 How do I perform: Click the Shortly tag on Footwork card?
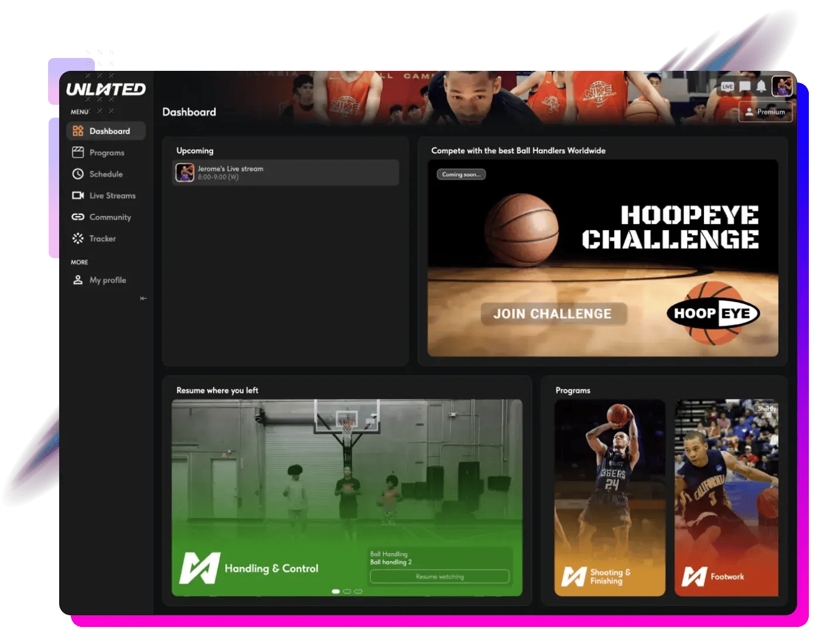(x=767, y=409)
